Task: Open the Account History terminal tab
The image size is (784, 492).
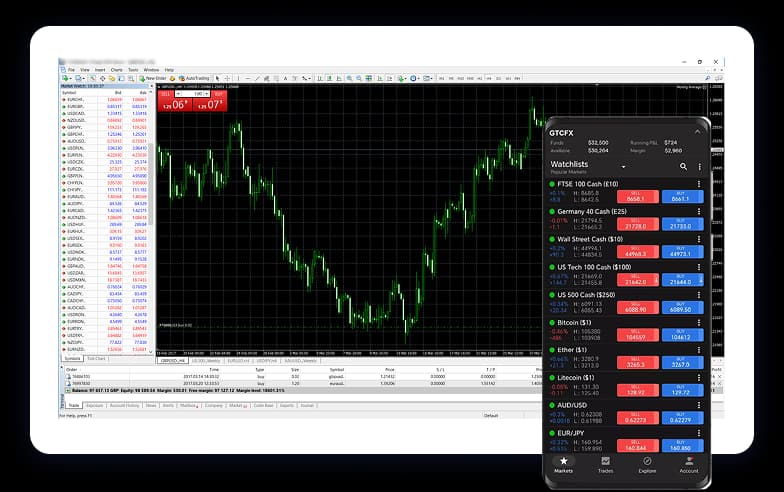Action: [124, 405]
